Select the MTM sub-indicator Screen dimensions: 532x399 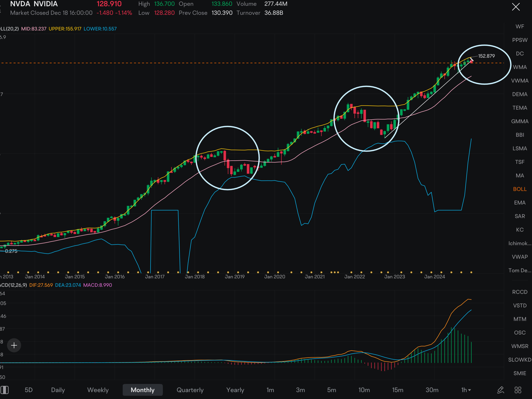[x=520, y=319]
